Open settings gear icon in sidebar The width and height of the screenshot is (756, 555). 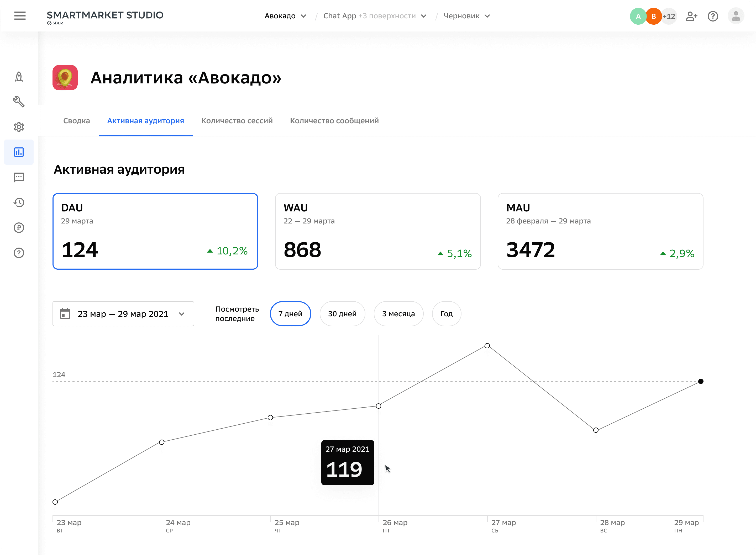click(x=19, y=127)
